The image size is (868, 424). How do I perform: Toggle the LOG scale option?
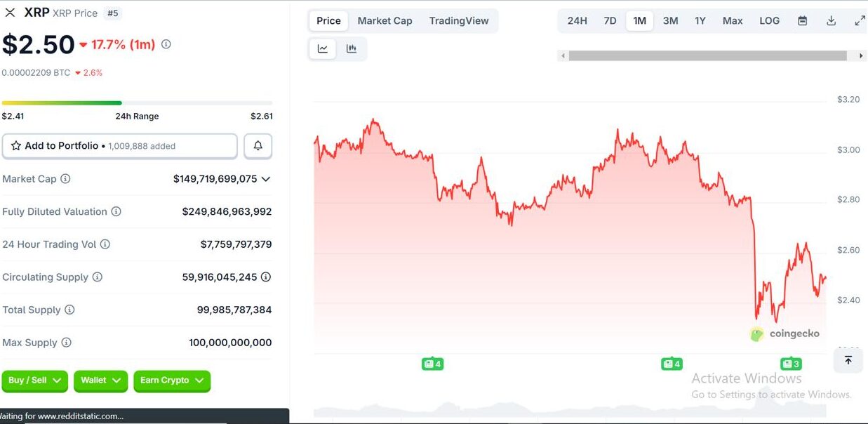click(769, 21)
